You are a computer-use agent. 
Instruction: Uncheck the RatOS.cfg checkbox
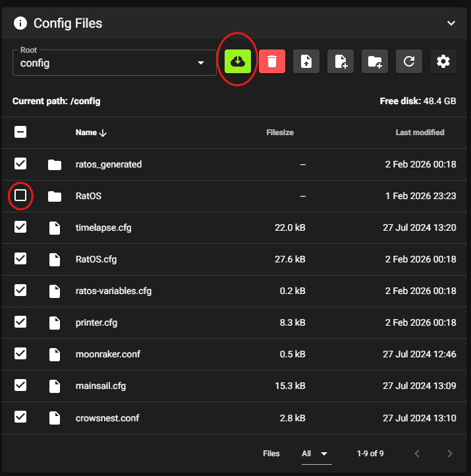coord(20,258)
